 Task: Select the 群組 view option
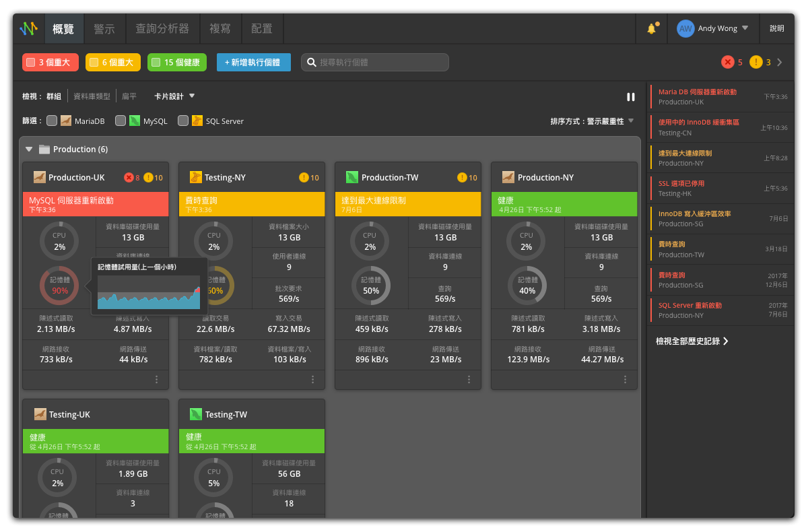[x=54, y=97]
